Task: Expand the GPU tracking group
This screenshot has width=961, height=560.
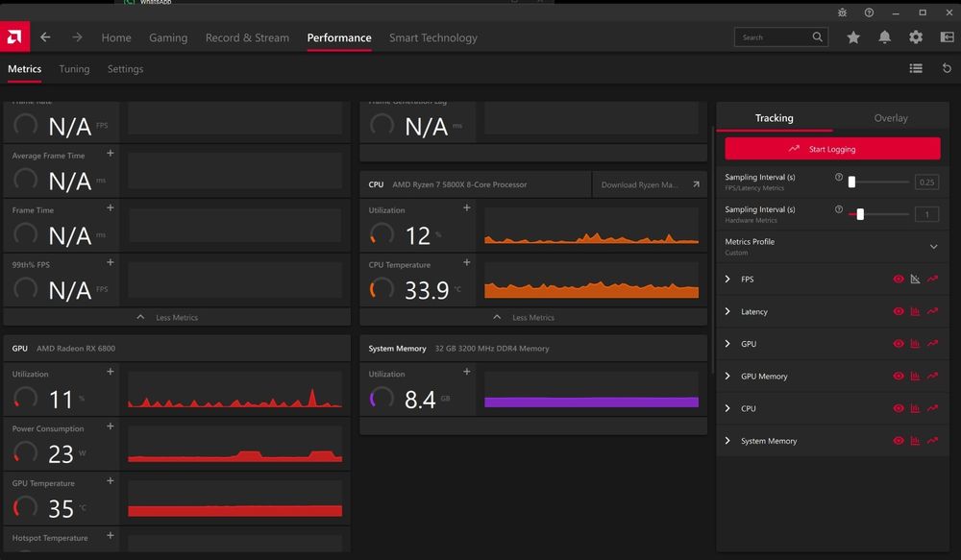Action: (727, 343)
